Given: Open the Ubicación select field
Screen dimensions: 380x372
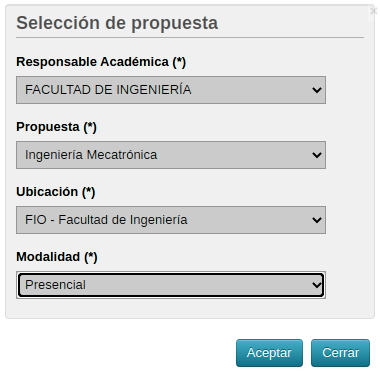Looking at the screenshot, I should [x=171, y=220].
